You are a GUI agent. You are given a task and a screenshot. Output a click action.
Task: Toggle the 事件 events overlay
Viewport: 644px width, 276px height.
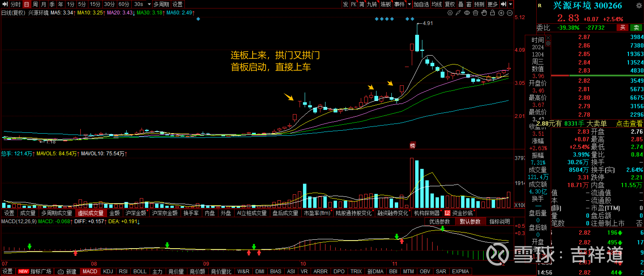[399, 4]
